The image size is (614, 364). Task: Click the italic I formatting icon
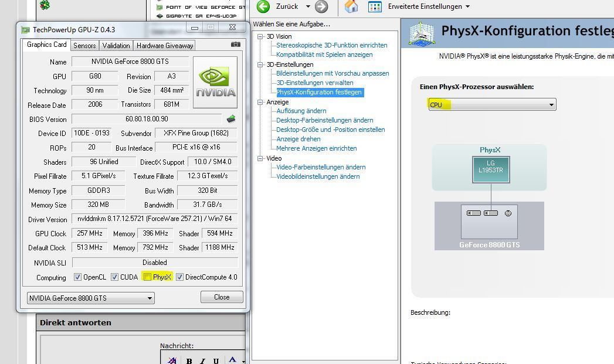pyautogui.click(x=202, y=361)
